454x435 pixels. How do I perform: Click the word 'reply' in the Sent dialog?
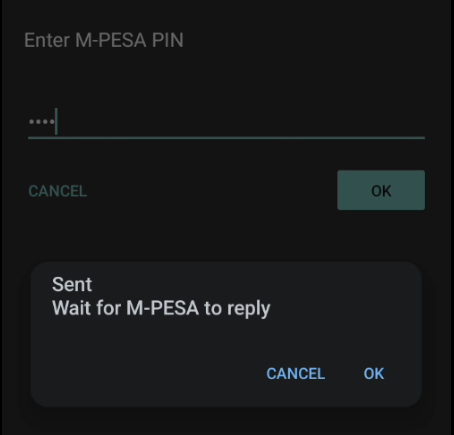249,309
